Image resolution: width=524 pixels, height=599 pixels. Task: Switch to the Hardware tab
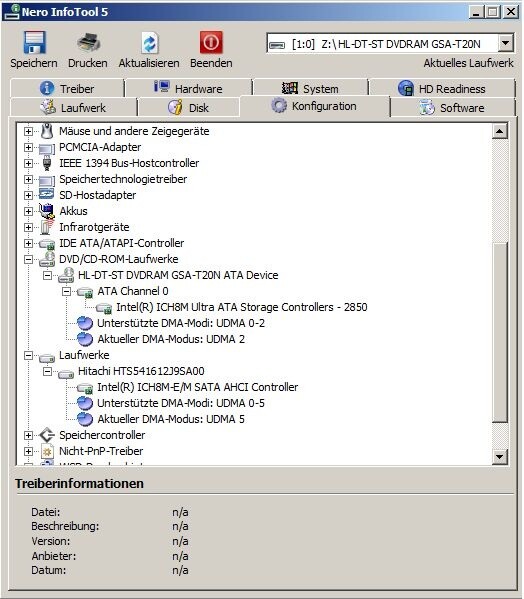point(188,89)
